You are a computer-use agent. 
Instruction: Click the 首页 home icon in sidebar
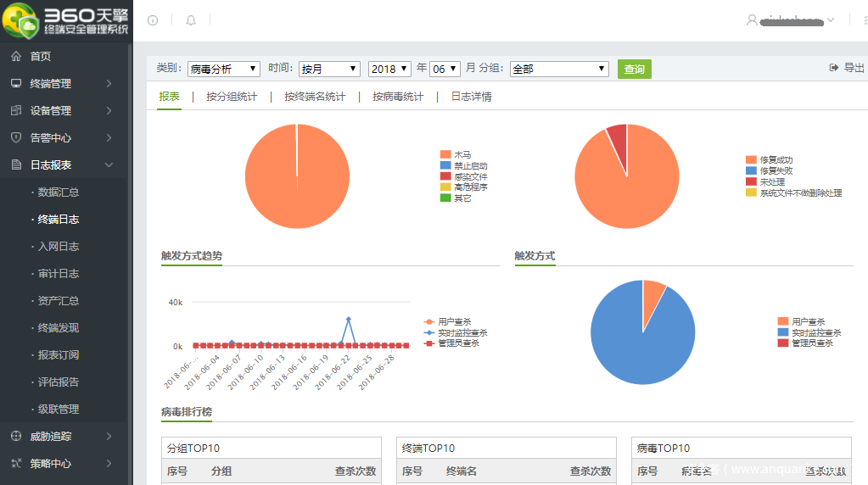tap(15, 56)
